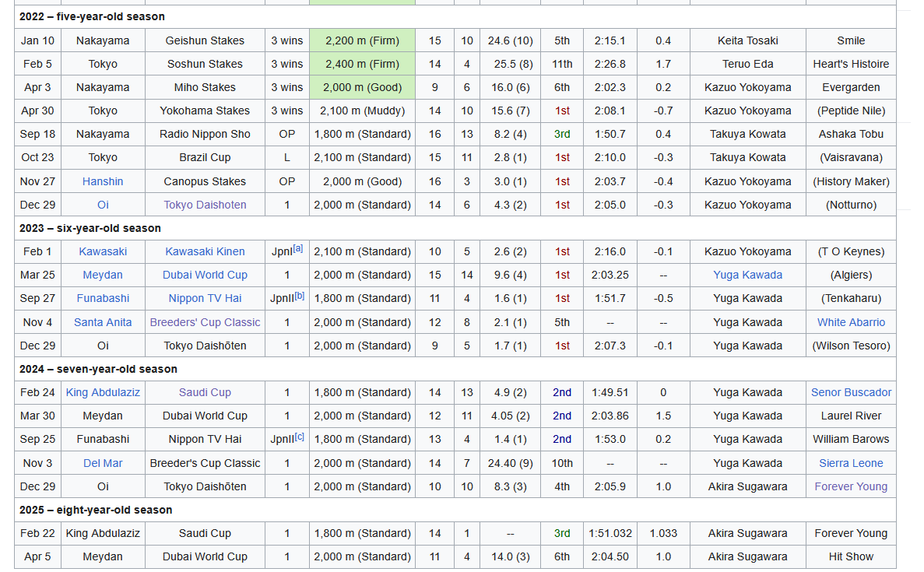Click the 'Laurel River' cell
This screenshot has width=924, height=572.
pos(850,416)
